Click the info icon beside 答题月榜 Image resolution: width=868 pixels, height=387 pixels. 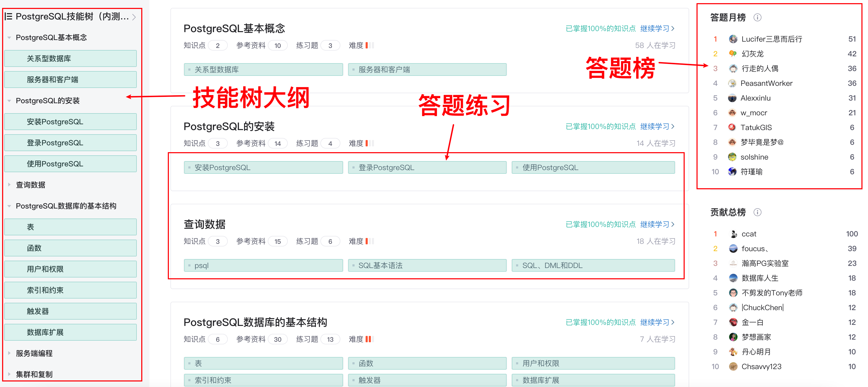pos(757,17)
